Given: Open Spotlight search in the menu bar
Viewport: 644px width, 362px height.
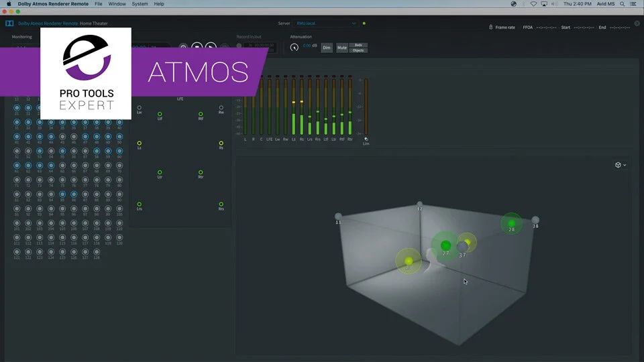Looking at the screenshot, I should coord(623,4).
